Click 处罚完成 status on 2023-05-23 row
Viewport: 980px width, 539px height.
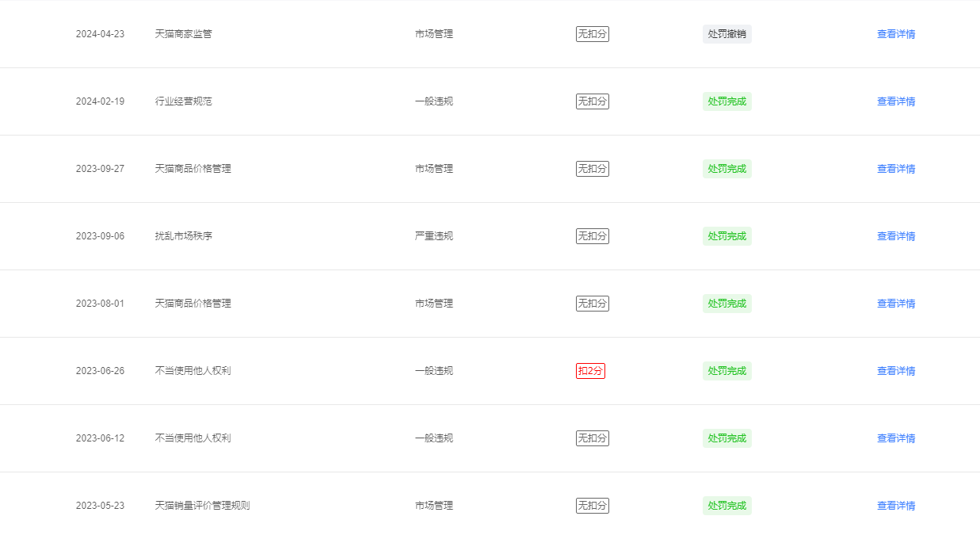click(726, 506)
